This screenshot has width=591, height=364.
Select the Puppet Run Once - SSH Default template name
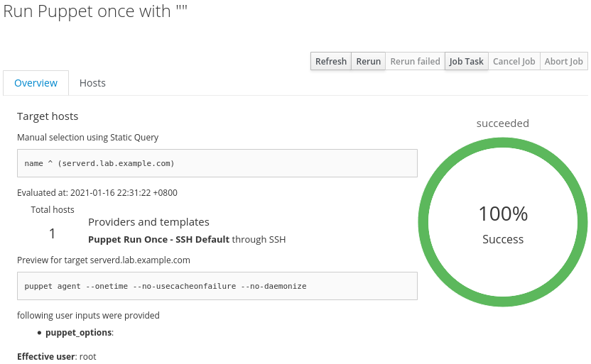pos(158,239)
